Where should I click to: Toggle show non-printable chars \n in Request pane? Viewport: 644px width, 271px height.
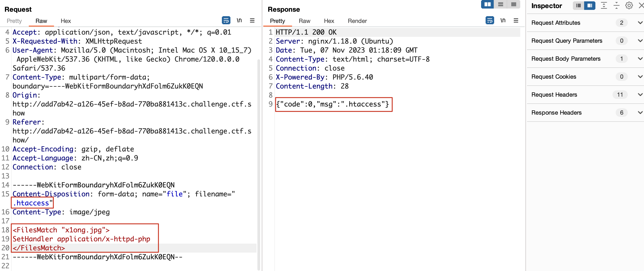click(x=239, y=20)
